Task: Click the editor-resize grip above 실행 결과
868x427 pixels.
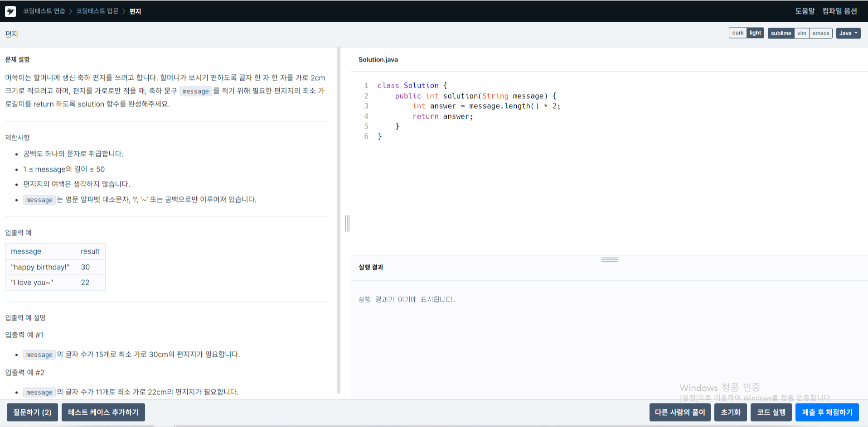Action: pos(610,259)
